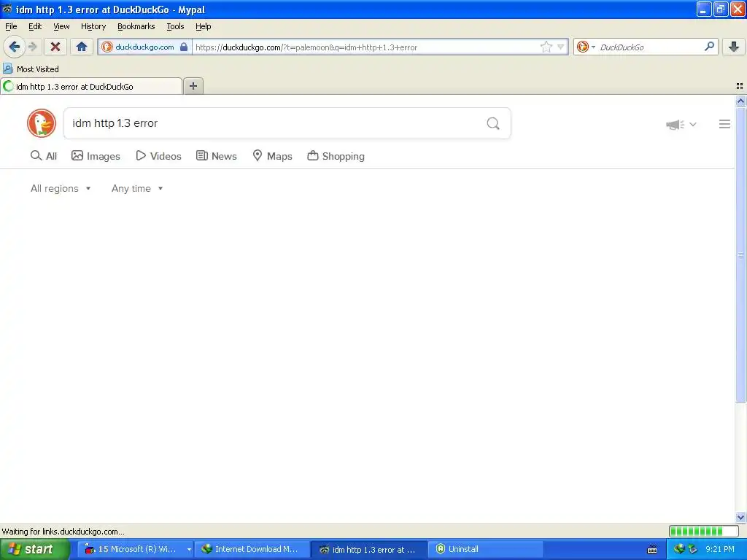This screenshot has width=747, height=560.
Task: Switch to the Uninstall taskbar window
Action: tap(485, 549)
